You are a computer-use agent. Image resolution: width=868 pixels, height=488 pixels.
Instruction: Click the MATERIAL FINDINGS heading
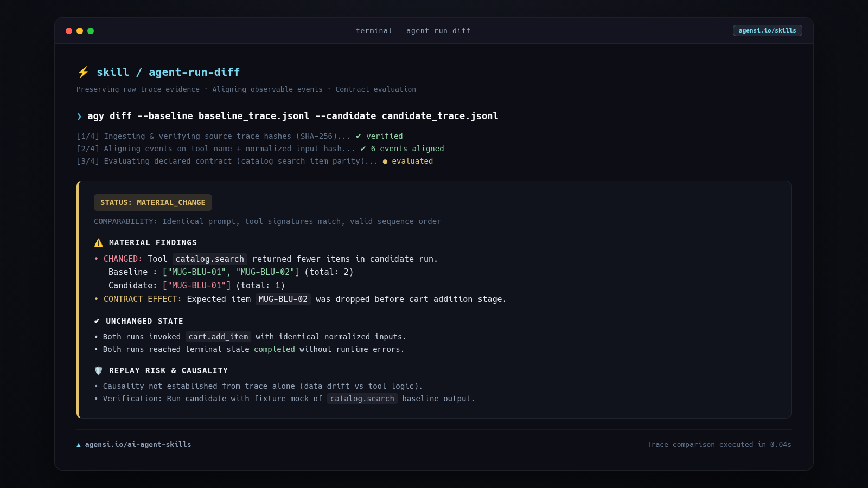[x=153, y=242]
